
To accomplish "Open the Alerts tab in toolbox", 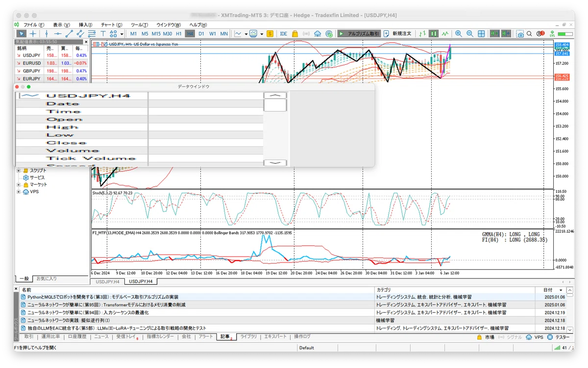I will [206, 337].
